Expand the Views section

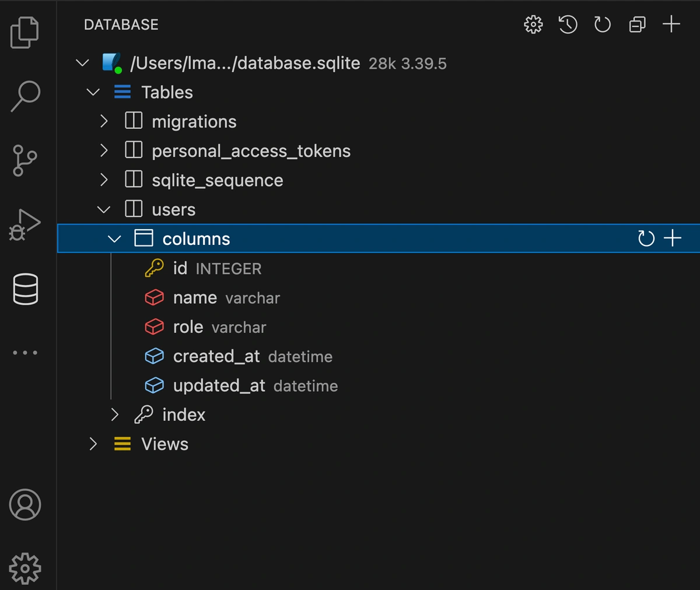(93, 444)
